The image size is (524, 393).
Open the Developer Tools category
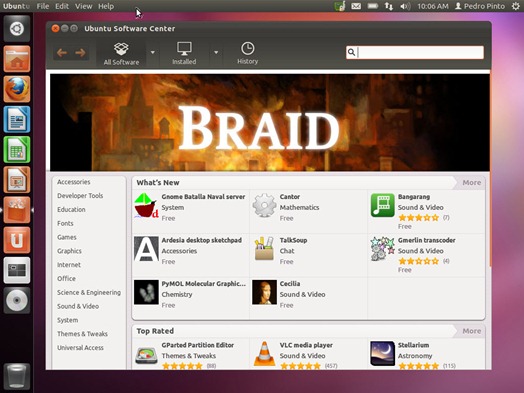(x=80, y=195)
